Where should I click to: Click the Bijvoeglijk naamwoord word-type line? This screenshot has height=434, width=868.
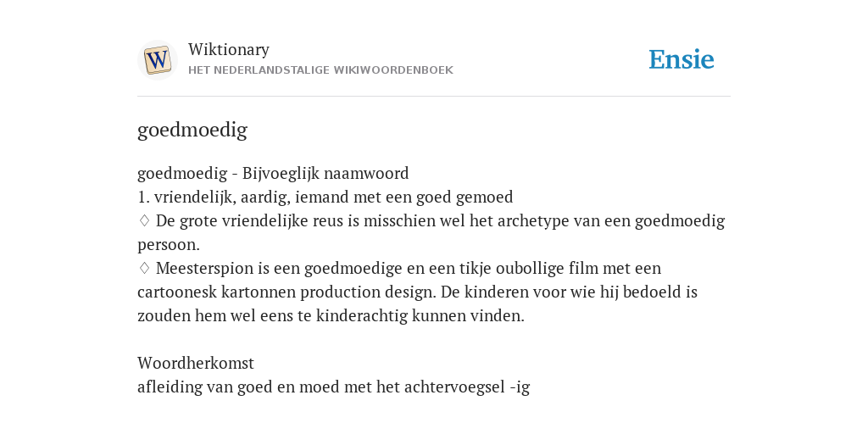pyautogui.click(x=273, y=174)
